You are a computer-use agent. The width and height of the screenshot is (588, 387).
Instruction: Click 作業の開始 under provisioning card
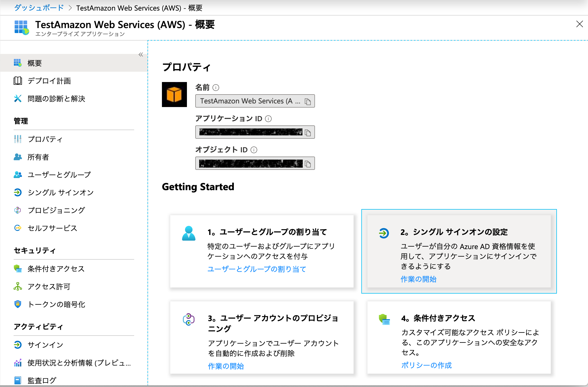pos(226,366)
